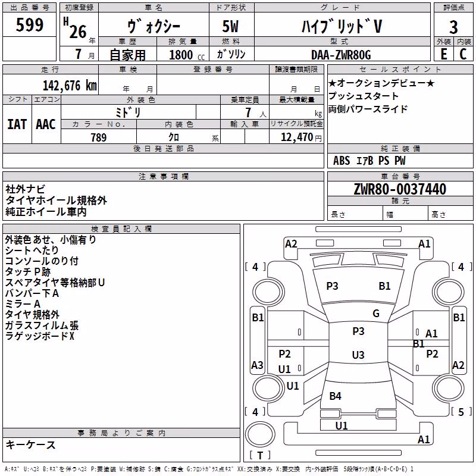This screenshot has height=476, width=476.
Task: Select inspector note コンソールのり付
Action: click(x=42, y=261)
